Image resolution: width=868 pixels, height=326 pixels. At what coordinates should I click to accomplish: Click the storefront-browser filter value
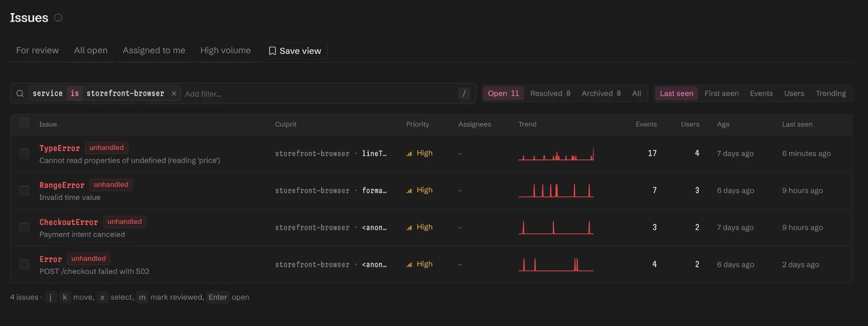point(125,93)
